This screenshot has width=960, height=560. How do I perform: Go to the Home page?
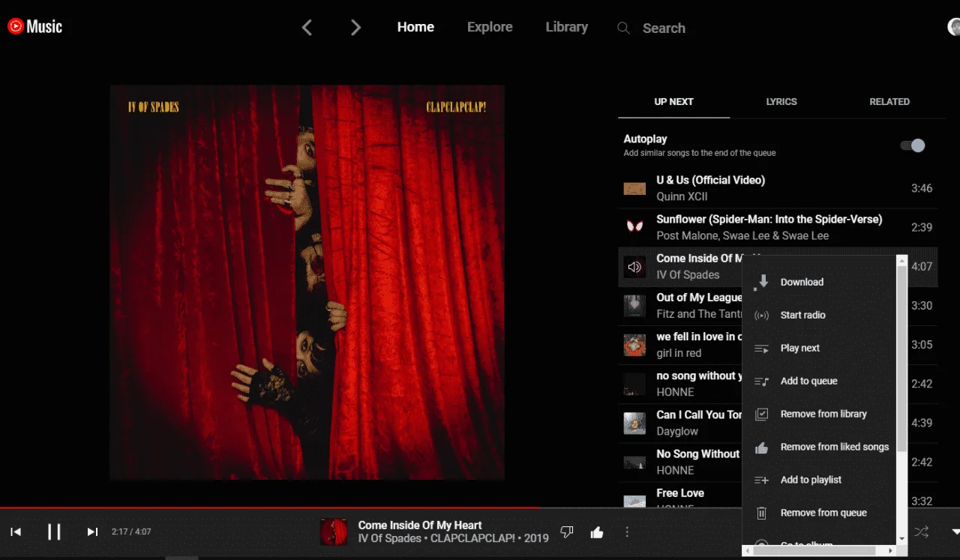coord(415,27)
